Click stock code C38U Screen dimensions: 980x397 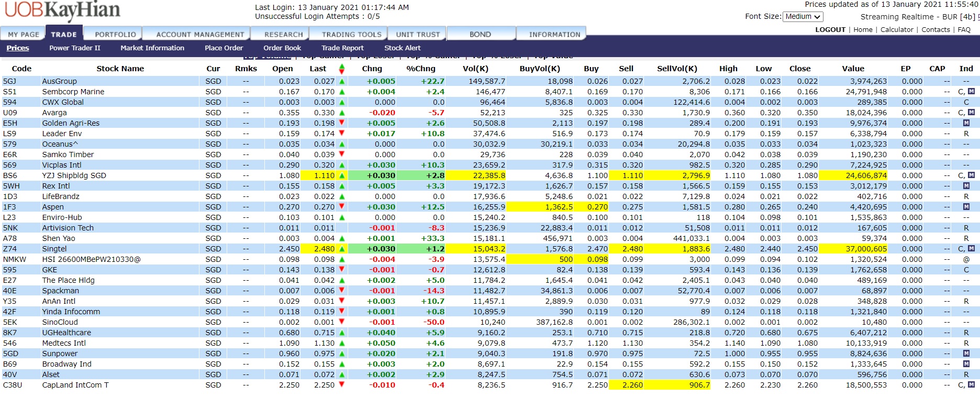pyautogui.click(x=13, y=385)
